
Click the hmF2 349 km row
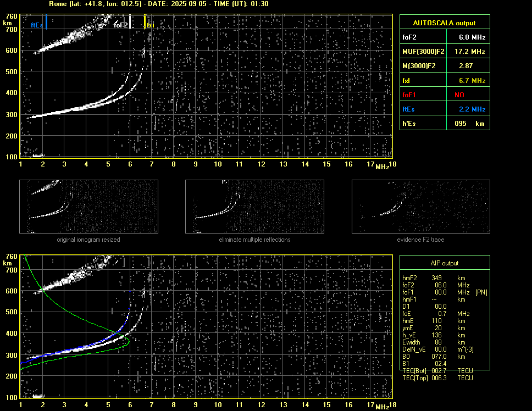[x=434, y=277]
